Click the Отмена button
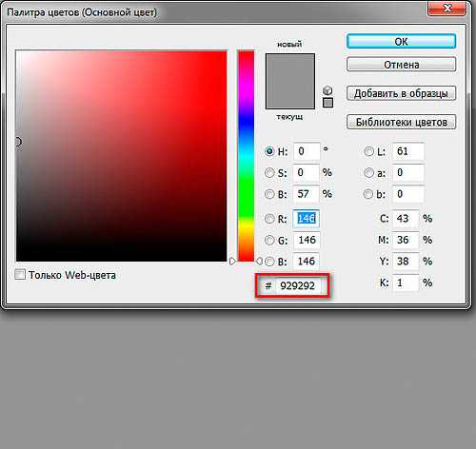 point(402,65)
